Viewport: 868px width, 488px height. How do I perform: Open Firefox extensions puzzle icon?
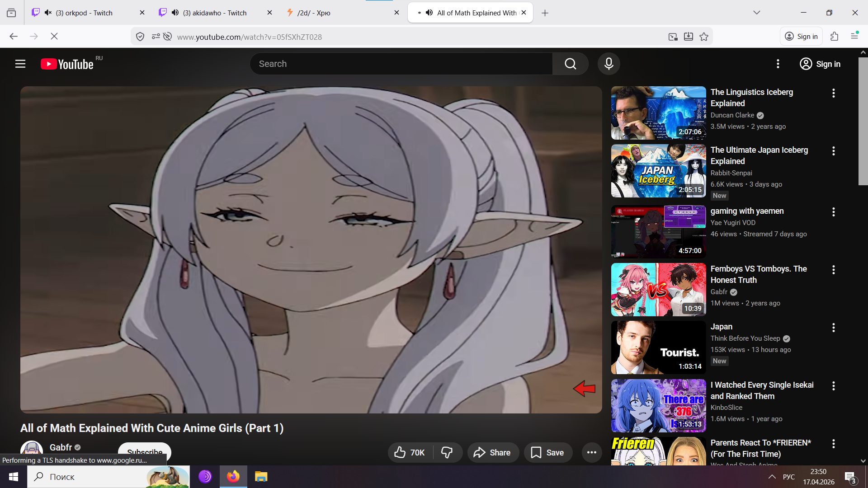click(834, 36)
